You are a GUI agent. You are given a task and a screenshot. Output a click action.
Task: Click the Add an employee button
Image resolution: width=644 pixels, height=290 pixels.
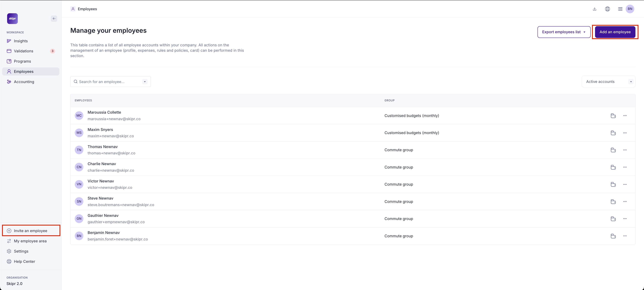615,32
